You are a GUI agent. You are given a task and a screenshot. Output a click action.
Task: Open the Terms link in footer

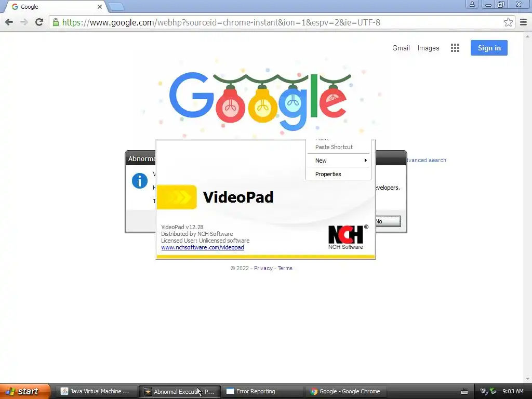[x=285, y=268]
